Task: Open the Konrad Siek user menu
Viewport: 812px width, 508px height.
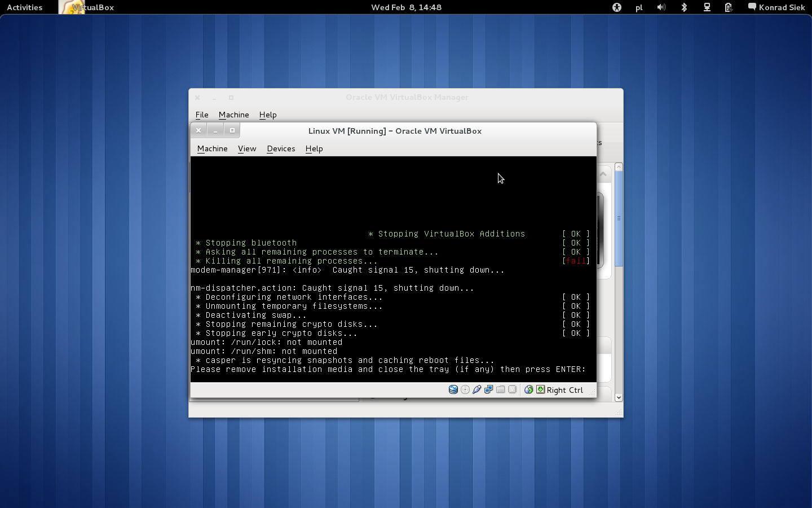Action: point(776,7)
